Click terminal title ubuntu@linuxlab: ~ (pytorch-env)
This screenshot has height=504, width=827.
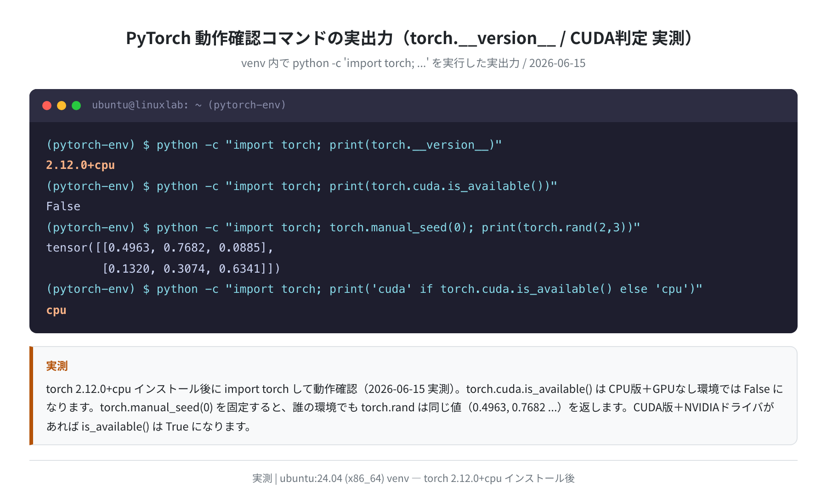[x=189, y=105]
